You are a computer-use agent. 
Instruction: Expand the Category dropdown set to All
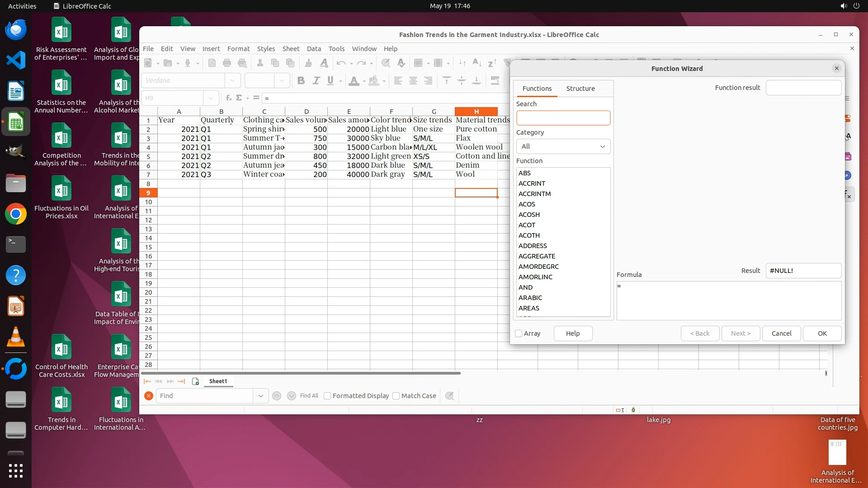pos(563,146)
